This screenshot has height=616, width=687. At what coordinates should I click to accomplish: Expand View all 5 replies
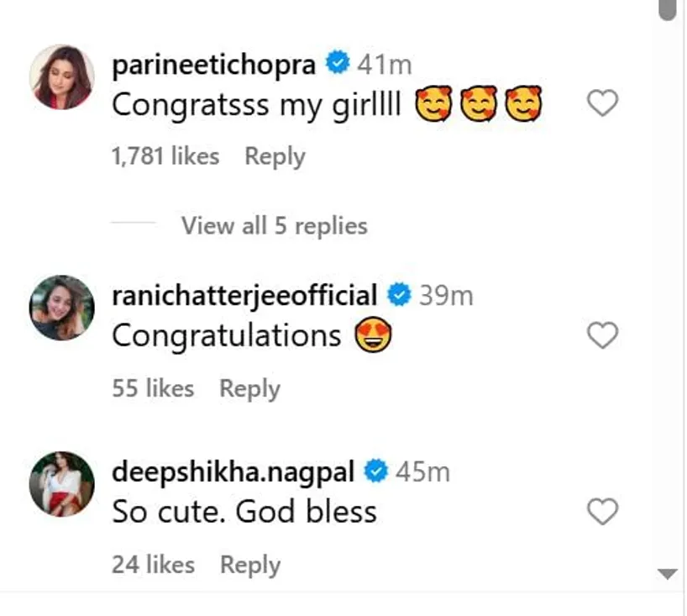pyautogui.click(x=274, y=226)
